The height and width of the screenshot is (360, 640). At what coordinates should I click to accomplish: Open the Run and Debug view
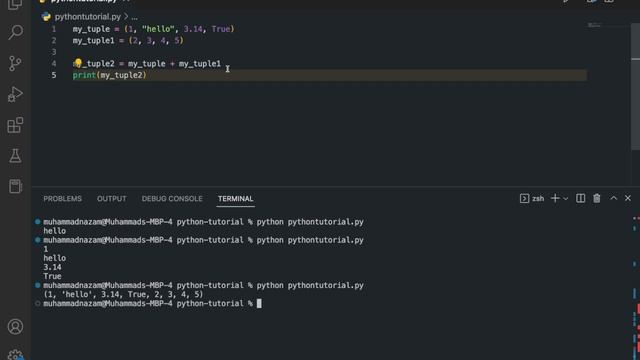15,94
